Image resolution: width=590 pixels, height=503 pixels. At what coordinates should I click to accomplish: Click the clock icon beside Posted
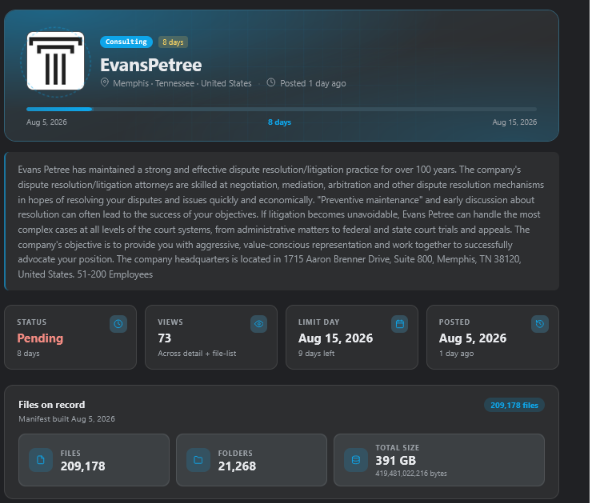tap(271, 82)
